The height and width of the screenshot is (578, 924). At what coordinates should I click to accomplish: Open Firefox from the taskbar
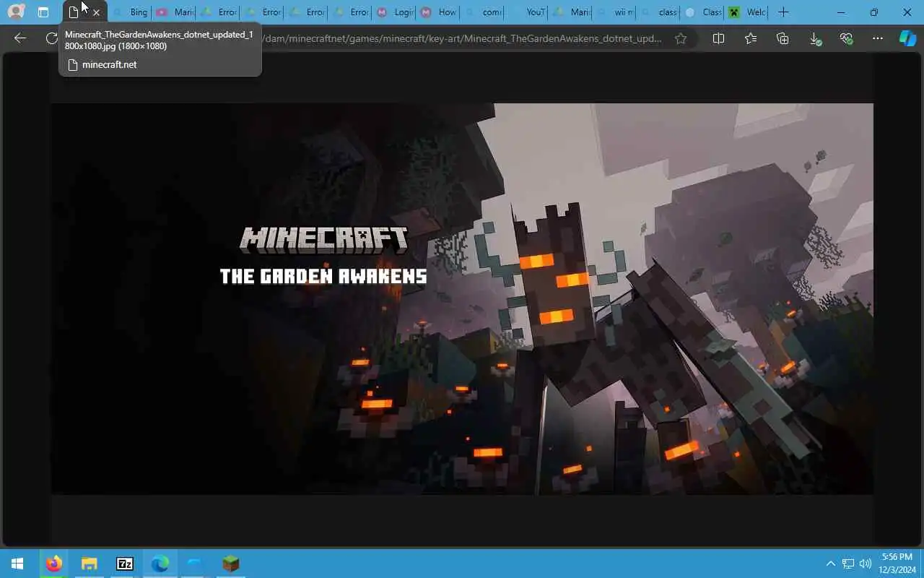pos(53,564)
